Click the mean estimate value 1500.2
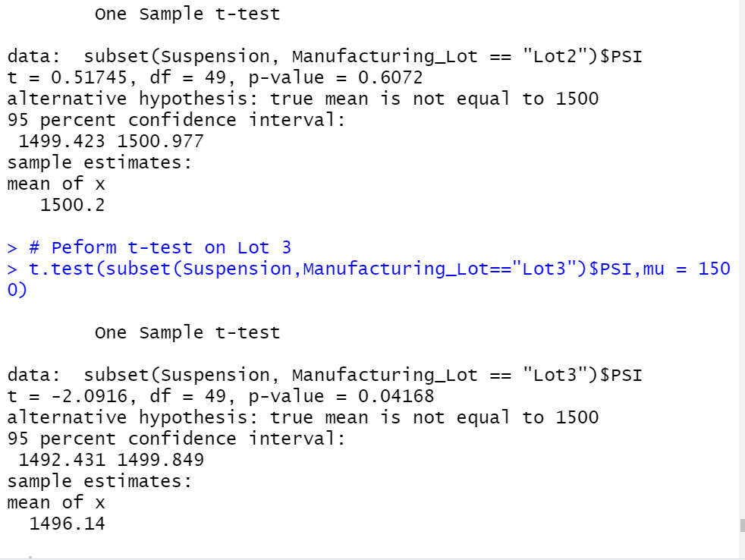 pos(72,205)
